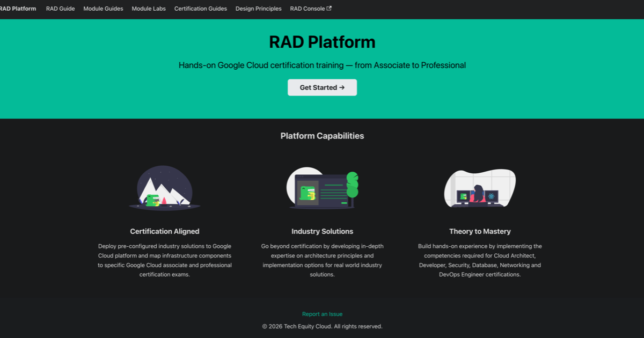Viewport: 644px width, 338px height.
Task: Click the Industry Solutions tree illustration
Action: 322,188
